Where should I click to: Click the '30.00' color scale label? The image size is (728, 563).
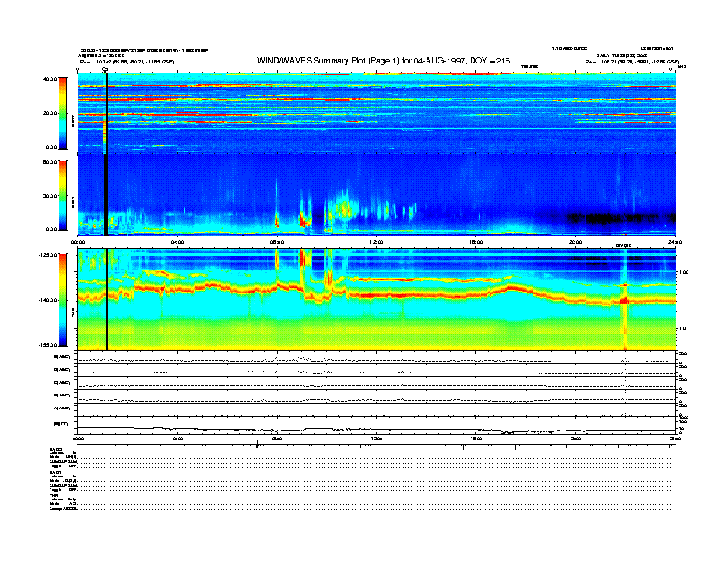click(50, 196)
